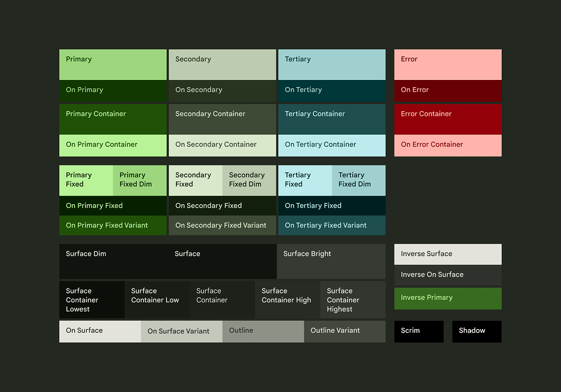Select the Surface Container High swatch
Screen dimensions: 561x392
click(287, 299)
